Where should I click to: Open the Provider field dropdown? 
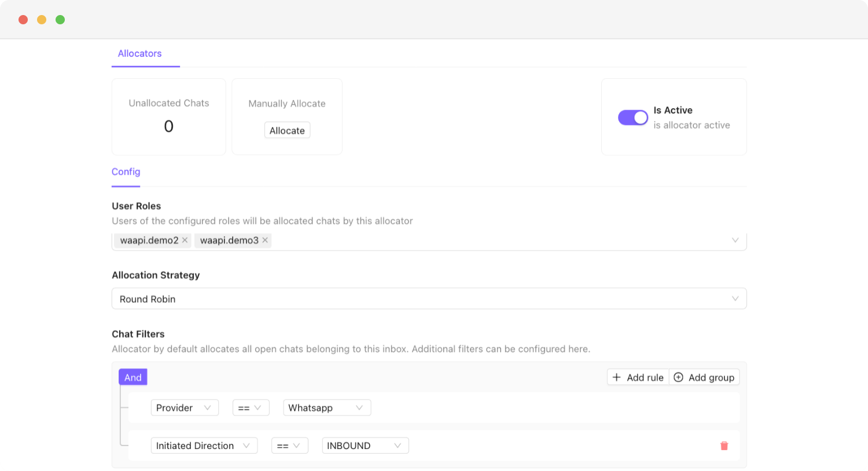tap(185, 408)
